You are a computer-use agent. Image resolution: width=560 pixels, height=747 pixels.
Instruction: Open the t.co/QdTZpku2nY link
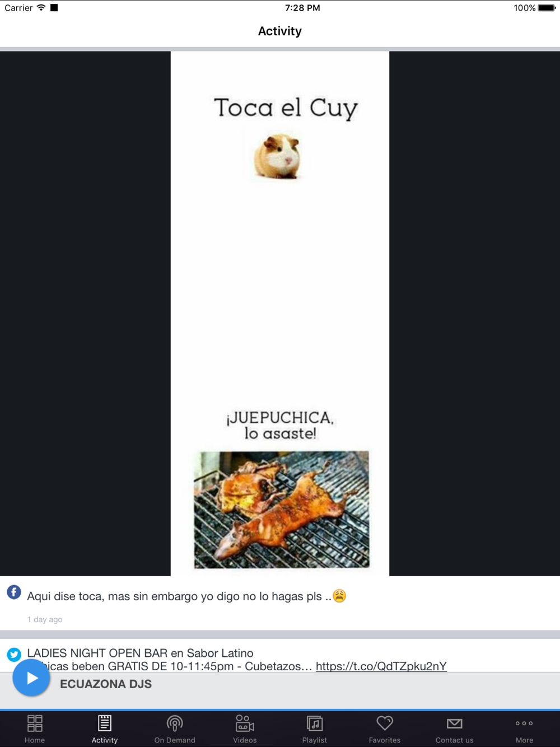coord(381,666)
